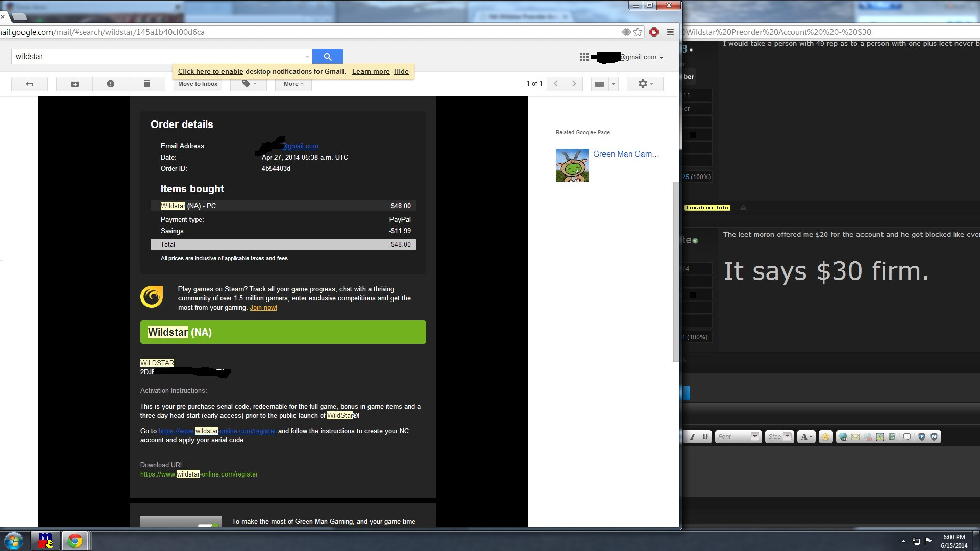Open the Green Man Gaming Google+ page link
Viewport: 980px width, 551px height.
(626, 154)
